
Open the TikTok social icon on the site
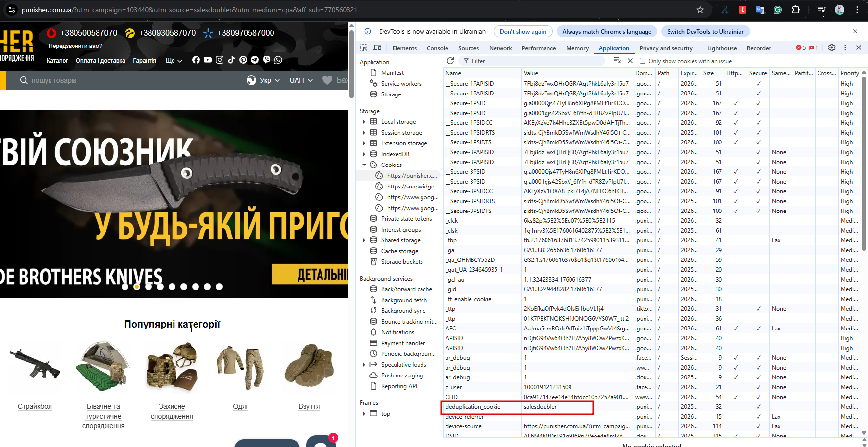coord(231,60)
